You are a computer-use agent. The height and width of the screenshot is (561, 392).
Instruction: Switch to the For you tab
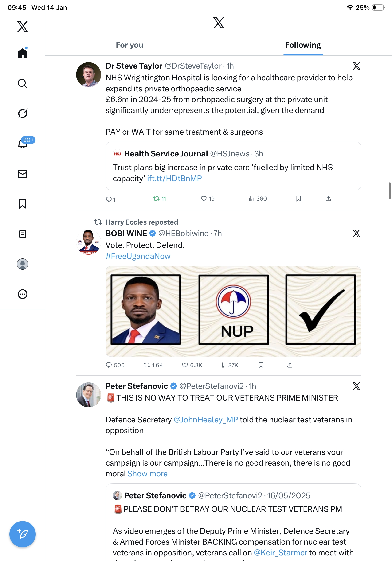[129, 45]
